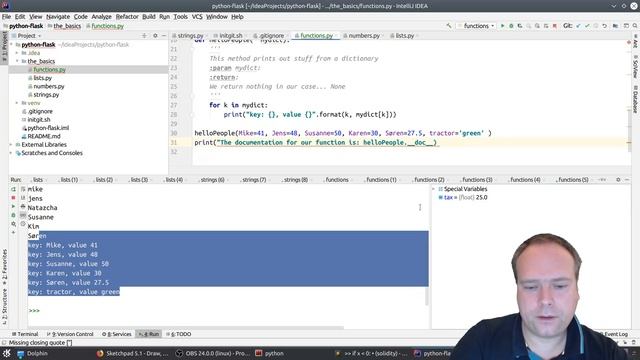This screenshot has height=360, width=640.
Task: Expand the .idea folder
Action: pos(17,53)
